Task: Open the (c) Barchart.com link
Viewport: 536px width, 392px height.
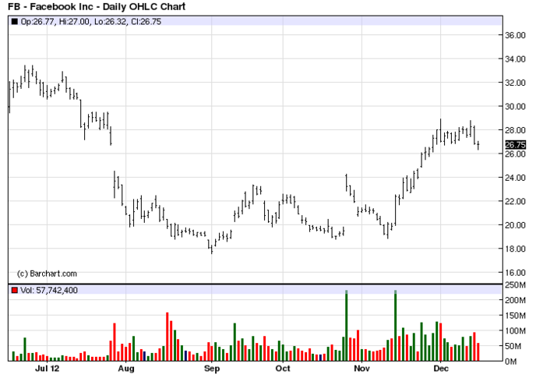Action: pos(48,274)
